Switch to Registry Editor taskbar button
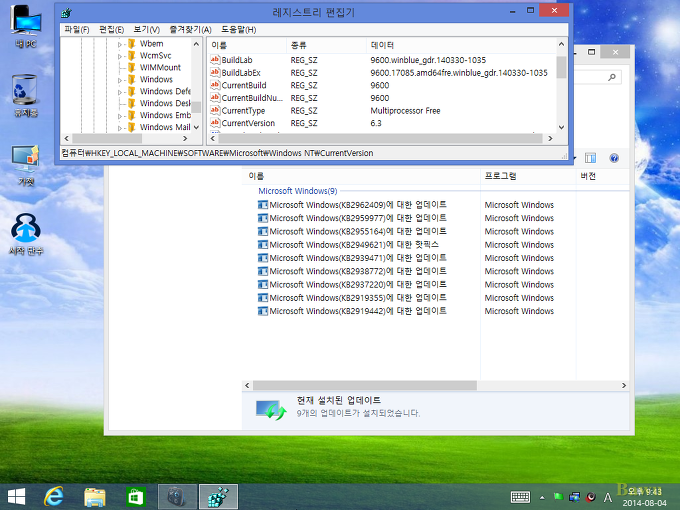 coord(218,497)
